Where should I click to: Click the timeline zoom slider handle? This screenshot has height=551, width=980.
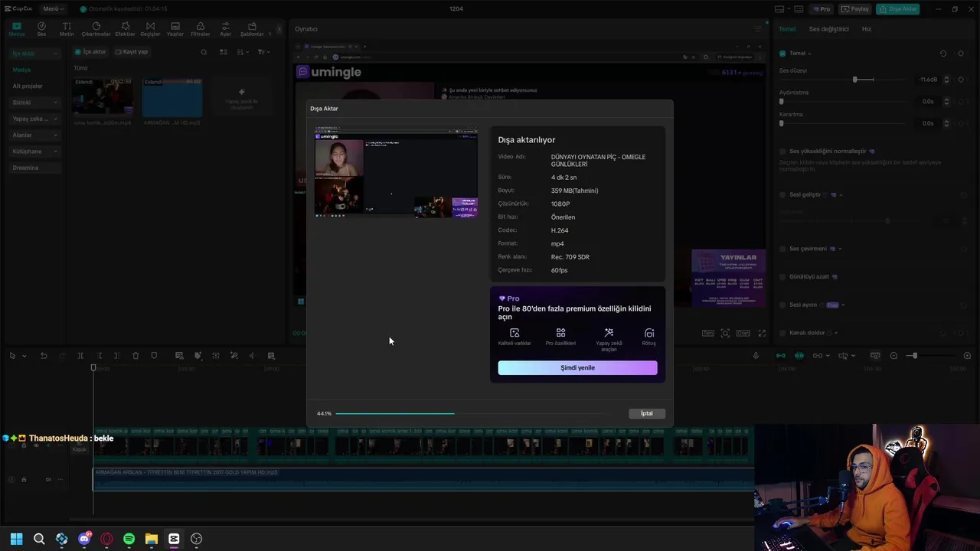point(913,356)
